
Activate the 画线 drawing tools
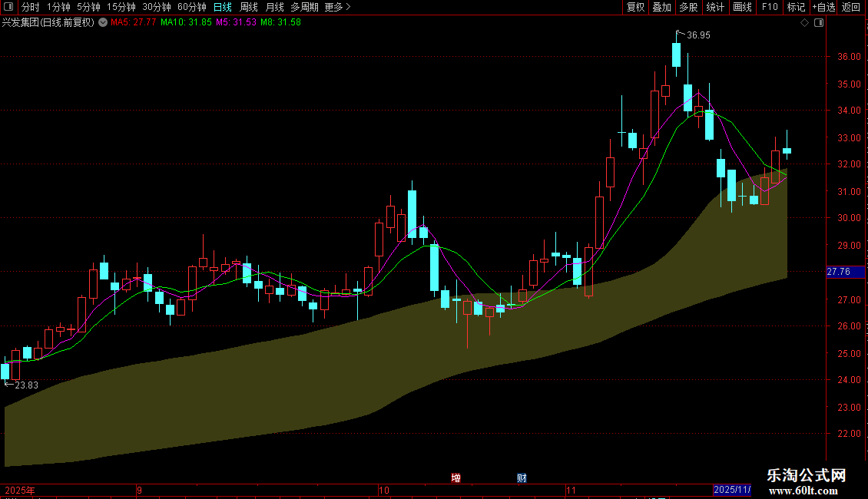(742, 7)
